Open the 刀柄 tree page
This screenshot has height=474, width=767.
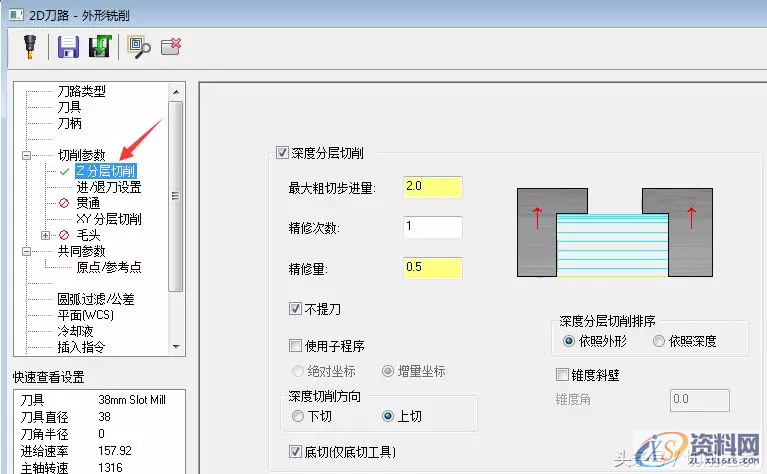tap(69, 123)
